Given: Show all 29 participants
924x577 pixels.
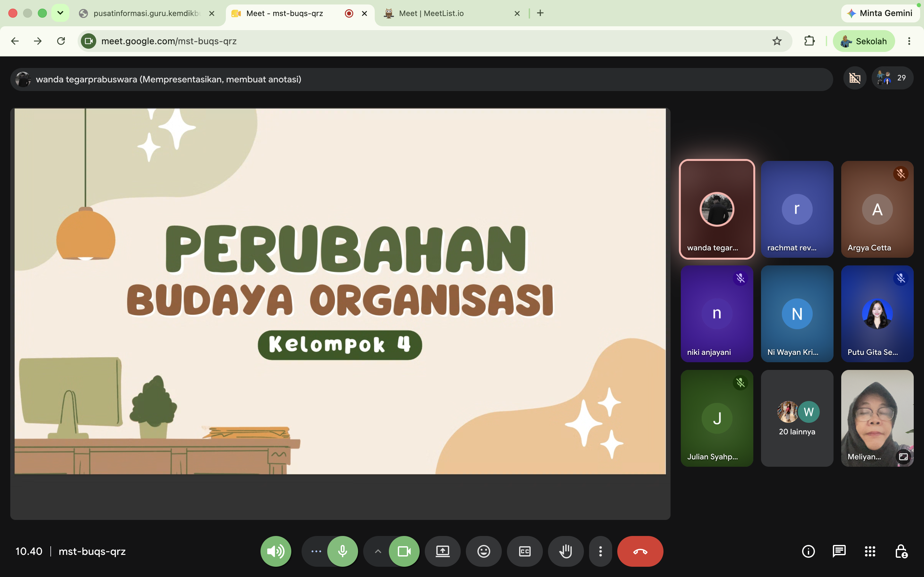Looking at the screenshot, I should 892,78.
